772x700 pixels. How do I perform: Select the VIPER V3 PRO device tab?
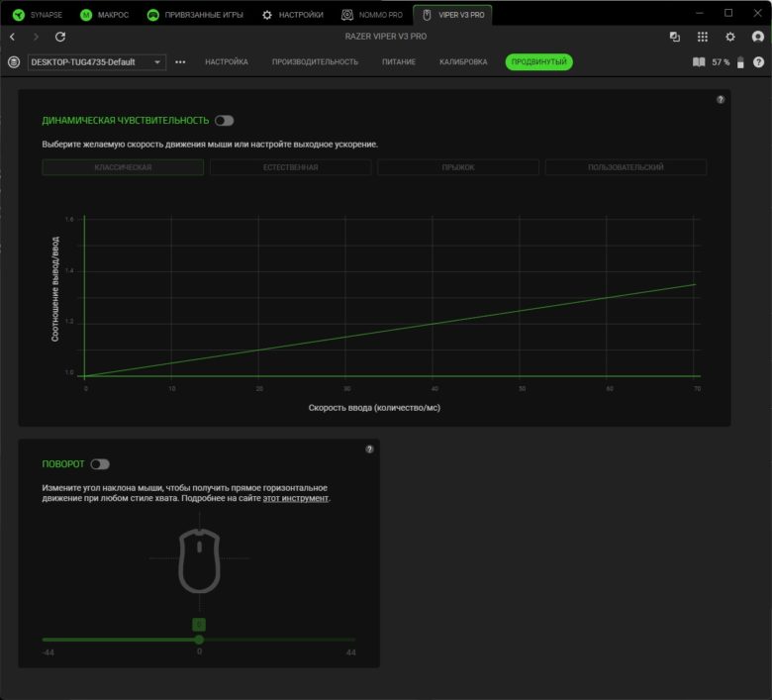453,15
